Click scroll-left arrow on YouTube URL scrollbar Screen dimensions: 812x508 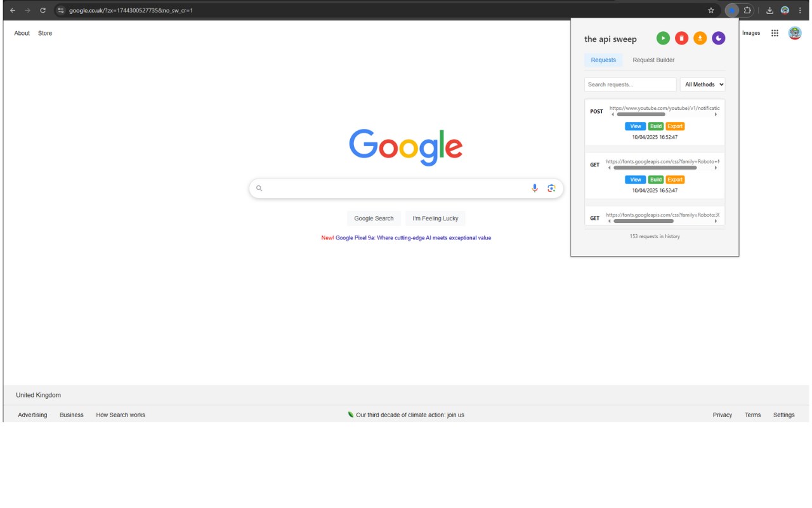coord(613,114)
